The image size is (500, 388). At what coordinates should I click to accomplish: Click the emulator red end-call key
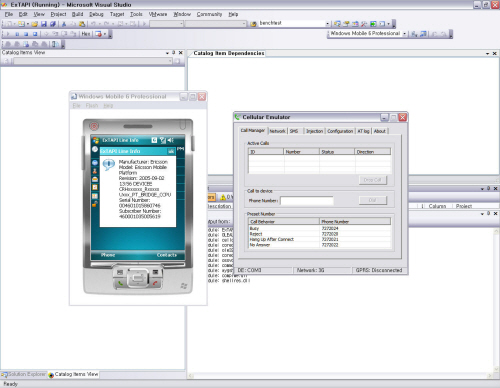tap(155, 284)
